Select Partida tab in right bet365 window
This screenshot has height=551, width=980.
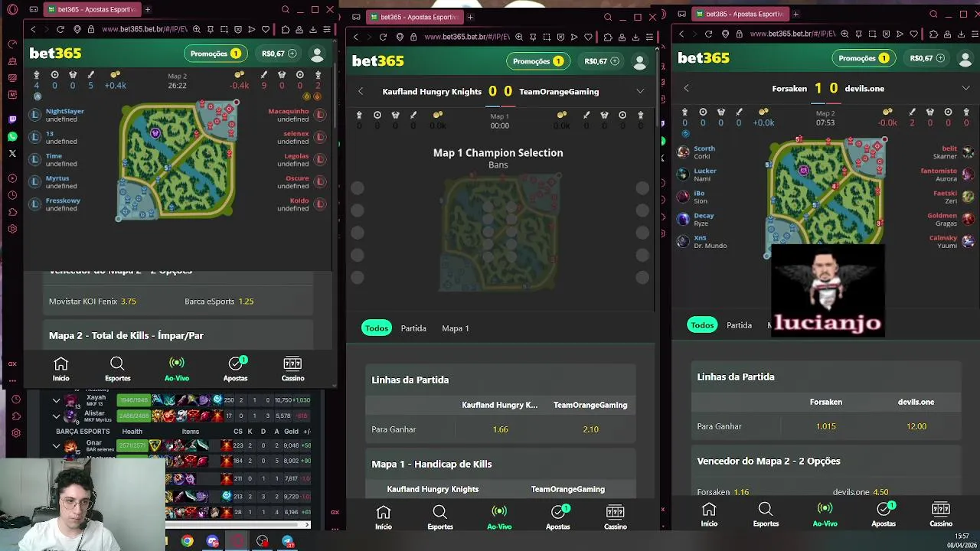739,325
